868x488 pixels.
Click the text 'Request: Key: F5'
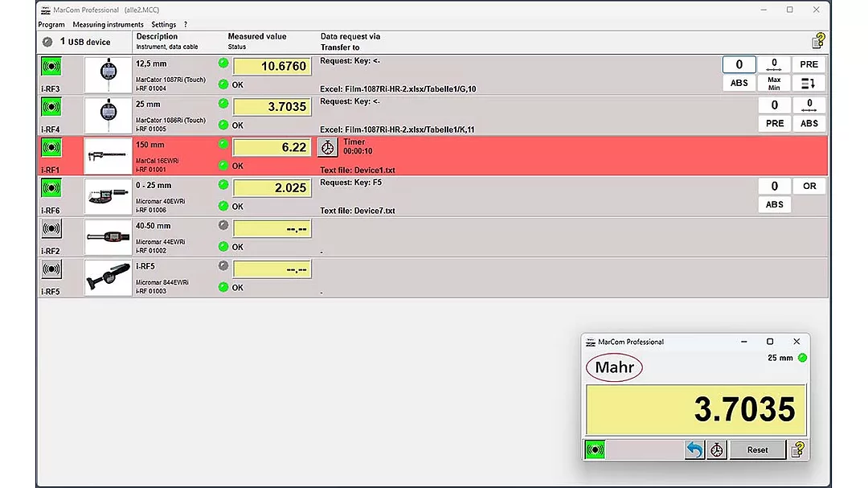pyautogui.click(x=351, y=182)
